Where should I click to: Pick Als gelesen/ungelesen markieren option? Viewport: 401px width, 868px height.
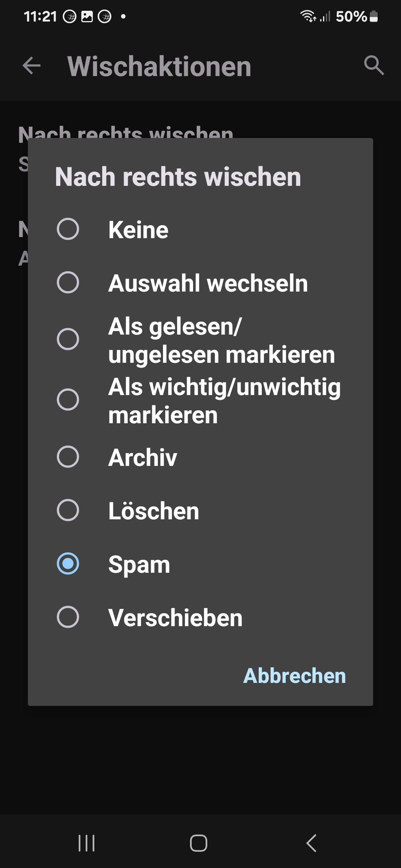coord(68,339)
